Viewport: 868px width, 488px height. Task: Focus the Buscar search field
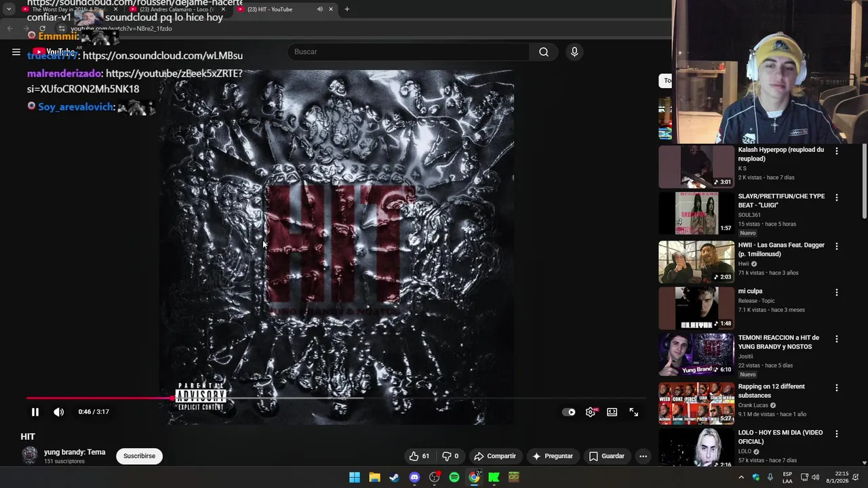point(408,52)
